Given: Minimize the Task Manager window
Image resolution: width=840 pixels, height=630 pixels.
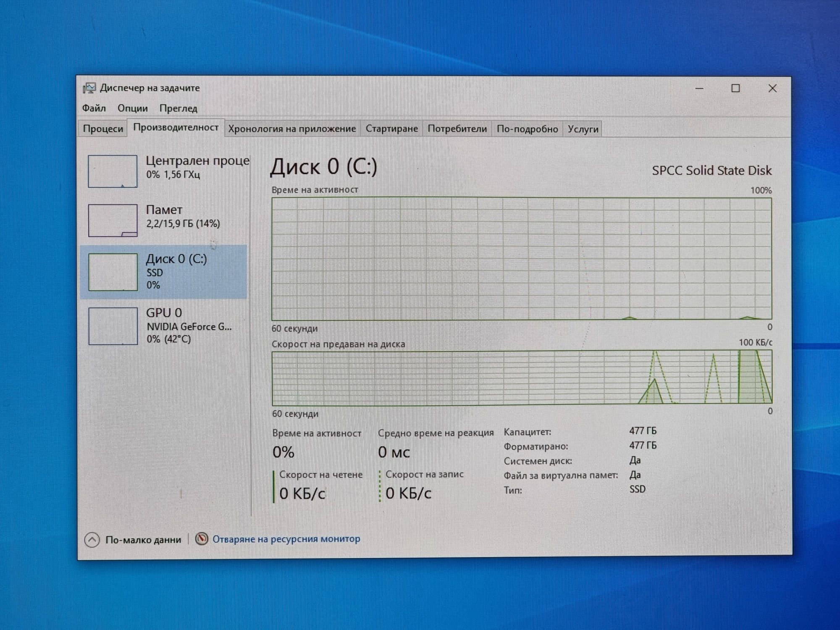Looking at the screenshot, I should (699, 89).
